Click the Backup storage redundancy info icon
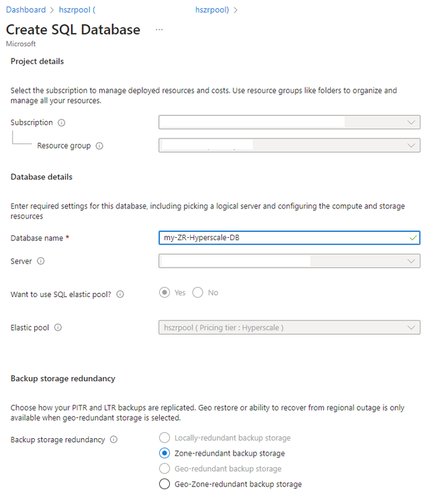The image size is (431, 504). click(114, 440)
